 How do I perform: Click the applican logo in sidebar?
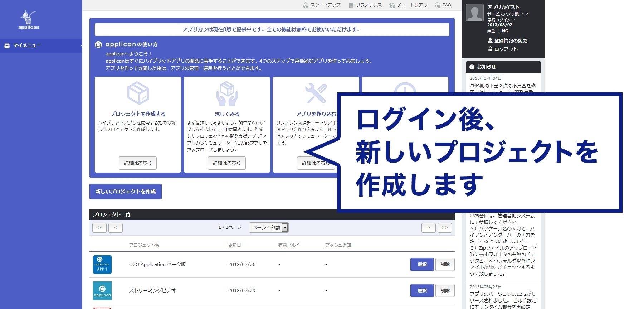coord(29,20)
